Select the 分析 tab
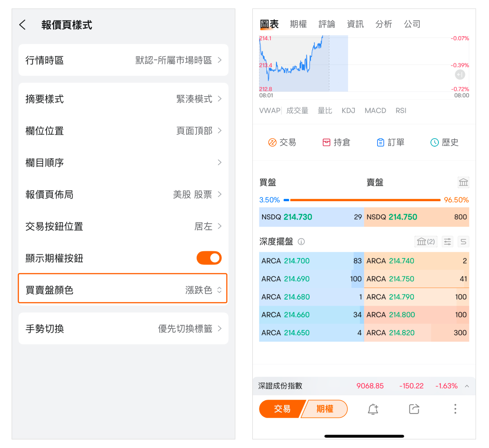The height and width of the screenshot is (448, 489). pyautogui.click(x=383, y=24)
